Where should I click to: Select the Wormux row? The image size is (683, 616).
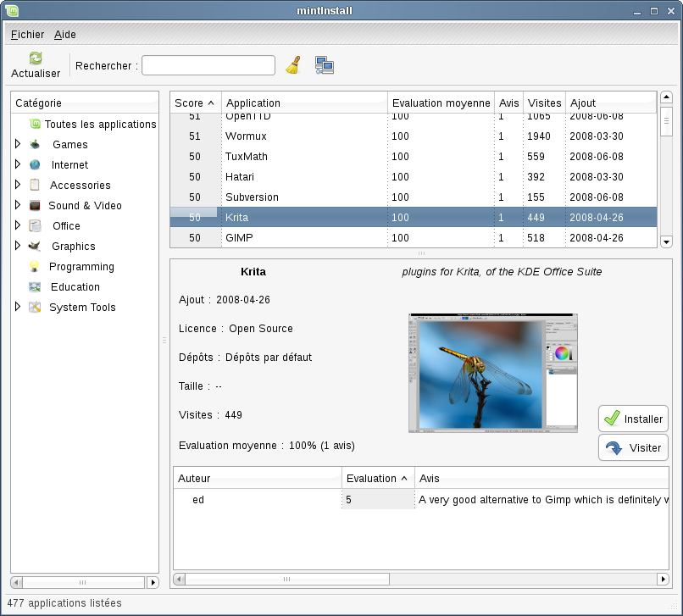413,136
